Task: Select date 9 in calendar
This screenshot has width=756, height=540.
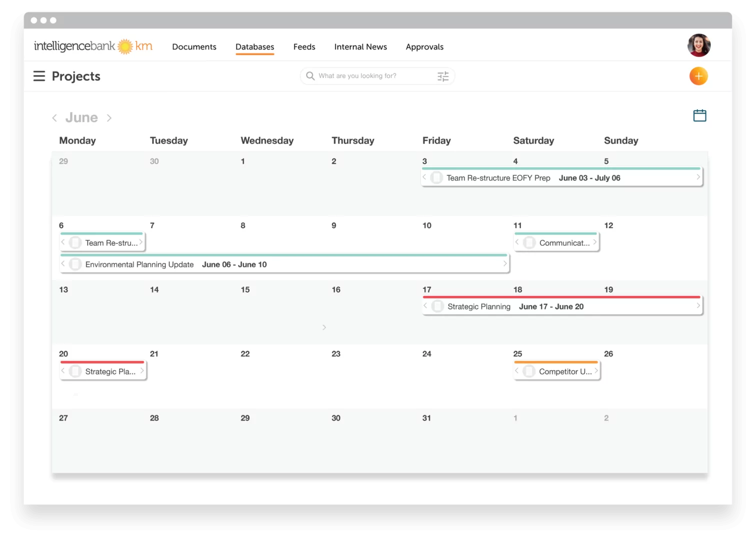Action: pos(334,225)
